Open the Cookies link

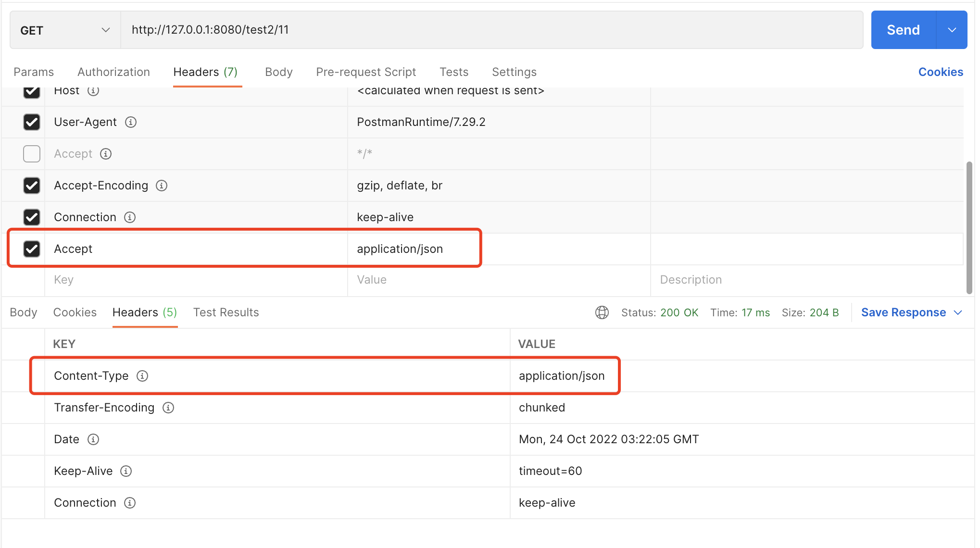point(940,72)
